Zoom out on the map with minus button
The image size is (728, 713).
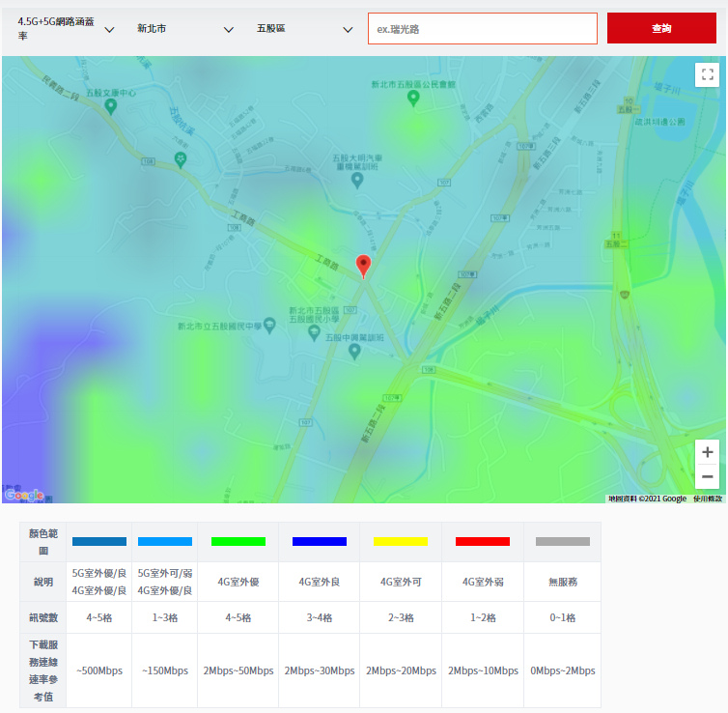707,477
